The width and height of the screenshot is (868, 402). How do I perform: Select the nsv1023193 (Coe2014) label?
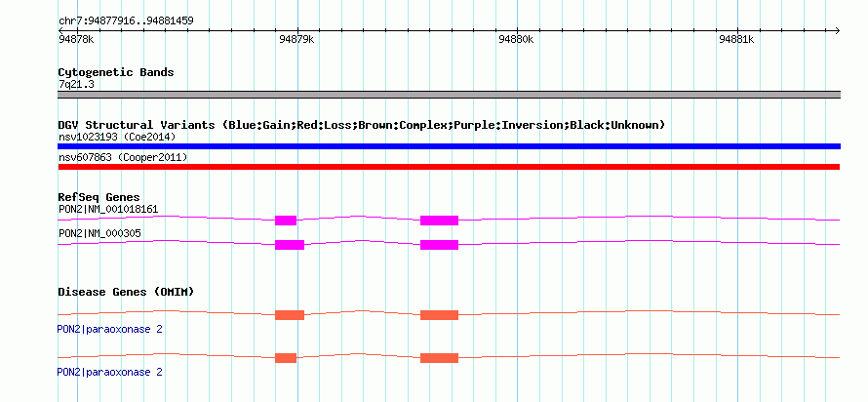click(117, 137)
